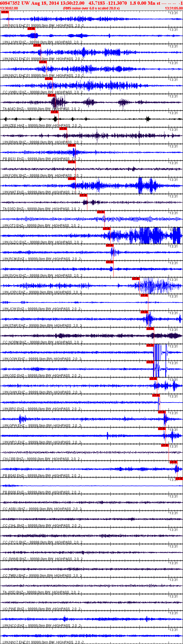Select the red pick flag on the UW.BRAN trace

pyautogui.click(x=63, y=129)
